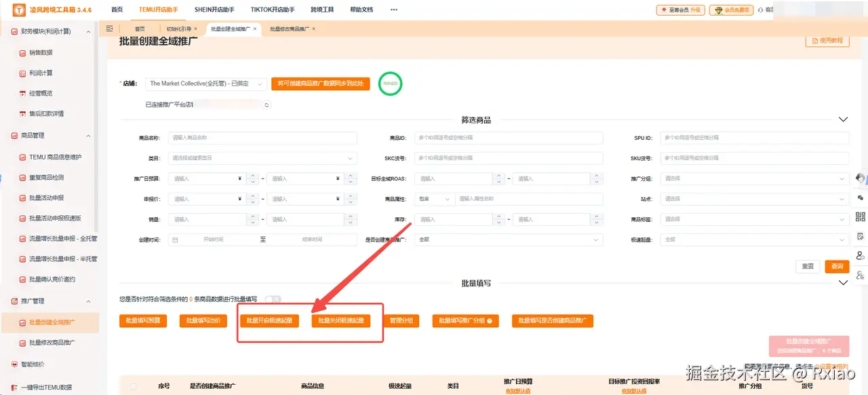Viewport: 868px width, 395px height.
Task: Open the 极速起量 filter dropdown
Action: (x=754, y=240)
